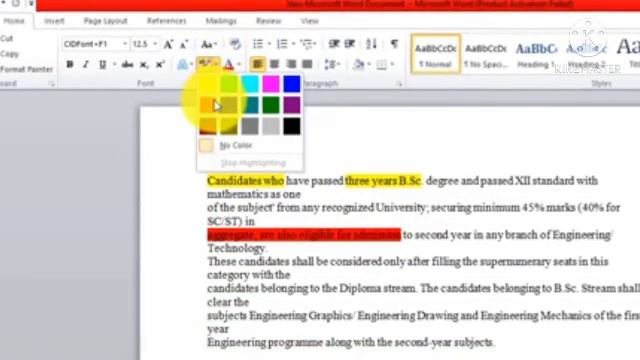Screen dimensions: 640x360
Task: Expand the Borders dropdown arrow
Action: (392, 64)
